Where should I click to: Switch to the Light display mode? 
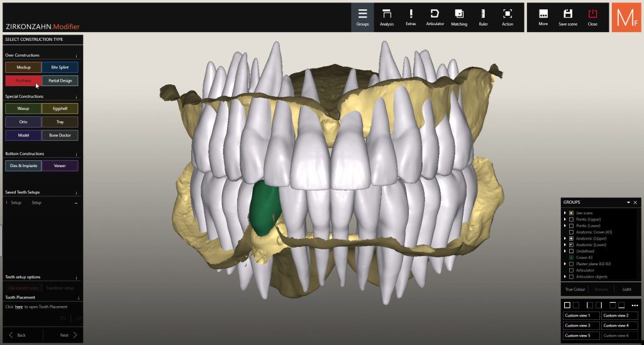tap(626, 289)
